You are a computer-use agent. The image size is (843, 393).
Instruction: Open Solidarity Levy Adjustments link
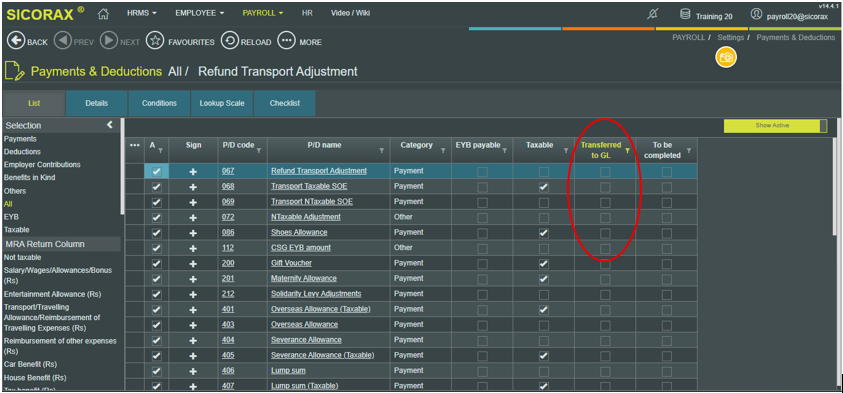pyautogui.click(x=316, y=294)
